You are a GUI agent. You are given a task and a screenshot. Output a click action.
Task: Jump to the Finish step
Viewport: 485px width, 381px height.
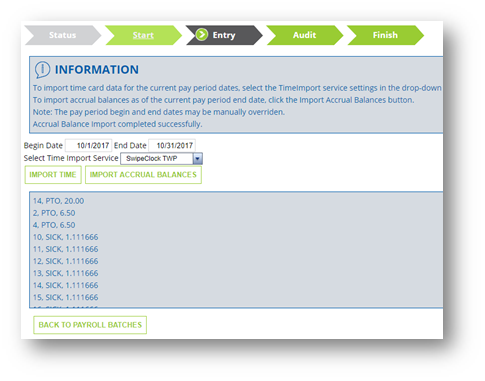click(x=385, y=35)
